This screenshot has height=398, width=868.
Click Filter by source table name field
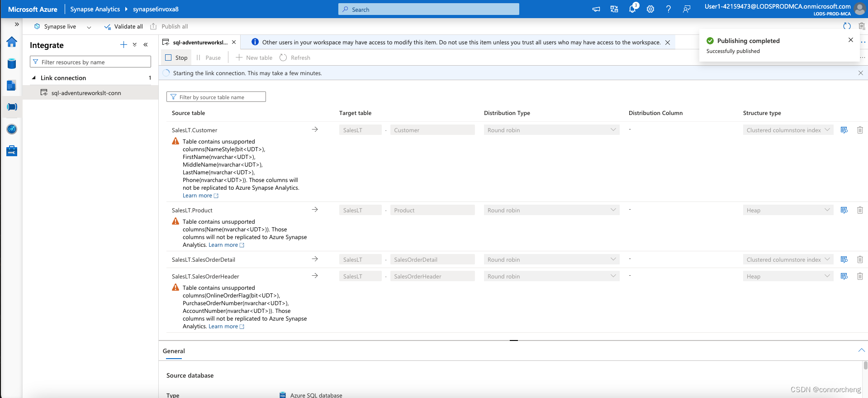[216, 97]
